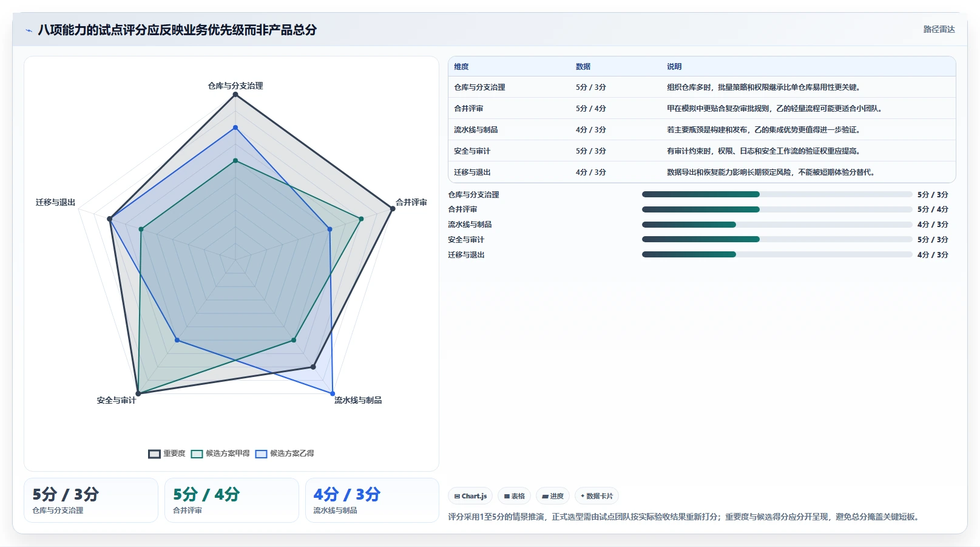Click the blue point at 流水线与制品 vertex
Viewport: 980px width, 547px height.
[x=333, y=393]
